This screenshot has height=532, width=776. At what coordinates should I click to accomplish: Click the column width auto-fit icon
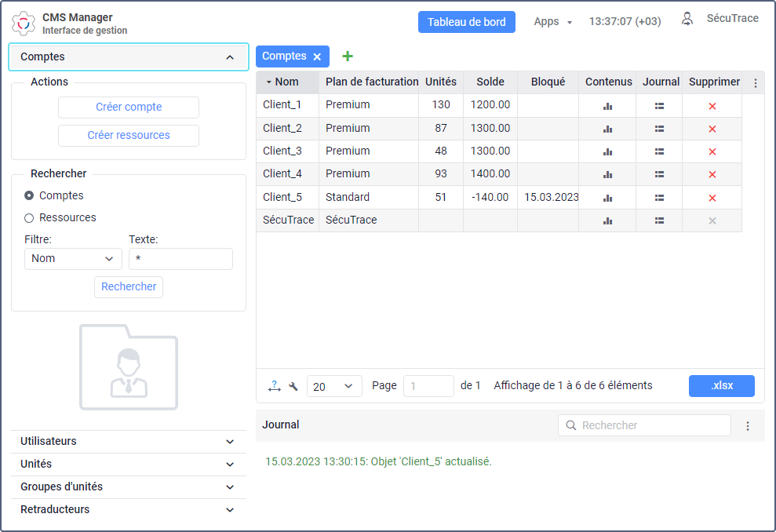(274, 385)
